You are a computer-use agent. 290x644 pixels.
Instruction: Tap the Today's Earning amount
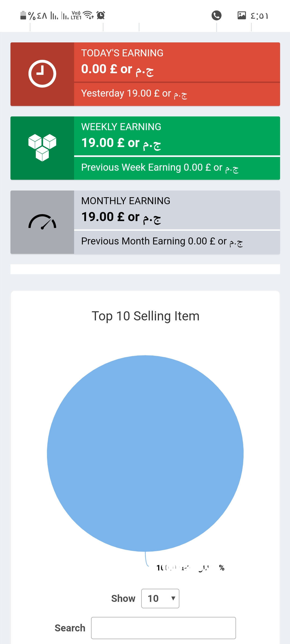[x=117, y=69]
